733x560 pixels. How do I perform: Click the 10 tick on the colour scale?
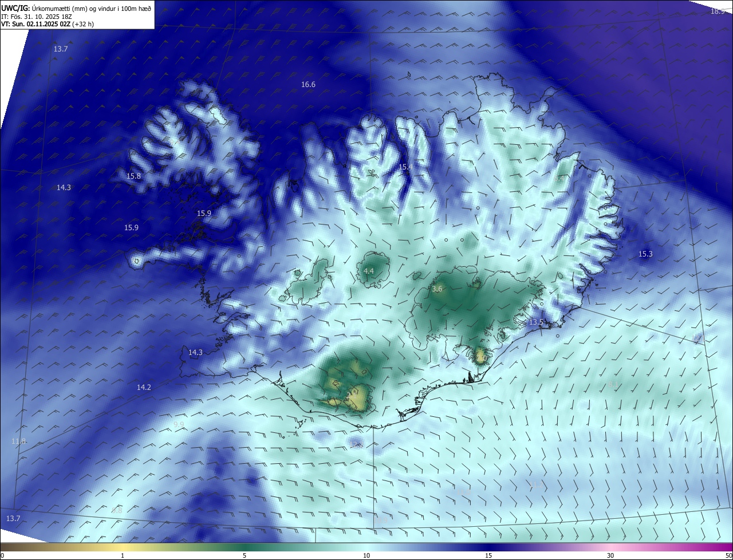click(366, 555)
